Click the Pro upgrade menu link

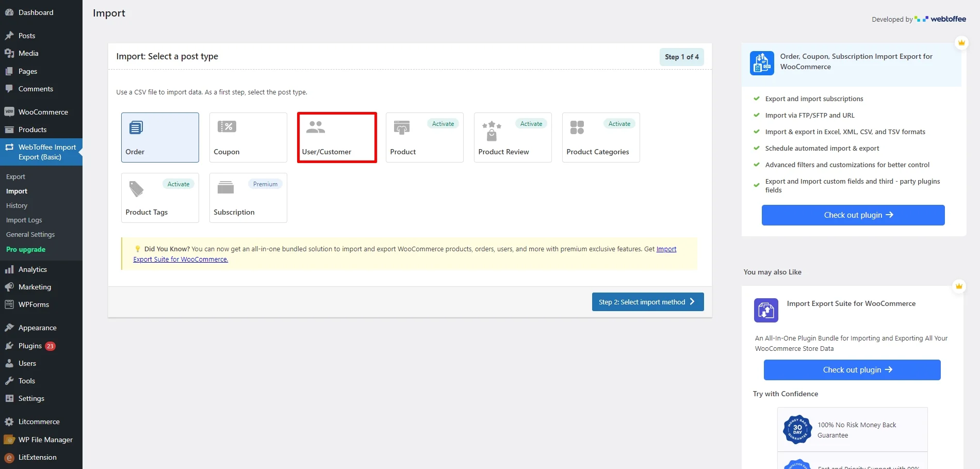point(26,249)
